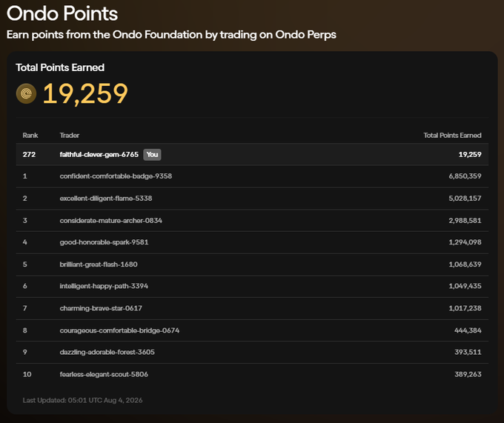
Task: Click the gold Ondo points coin icon
Action: 26,93
